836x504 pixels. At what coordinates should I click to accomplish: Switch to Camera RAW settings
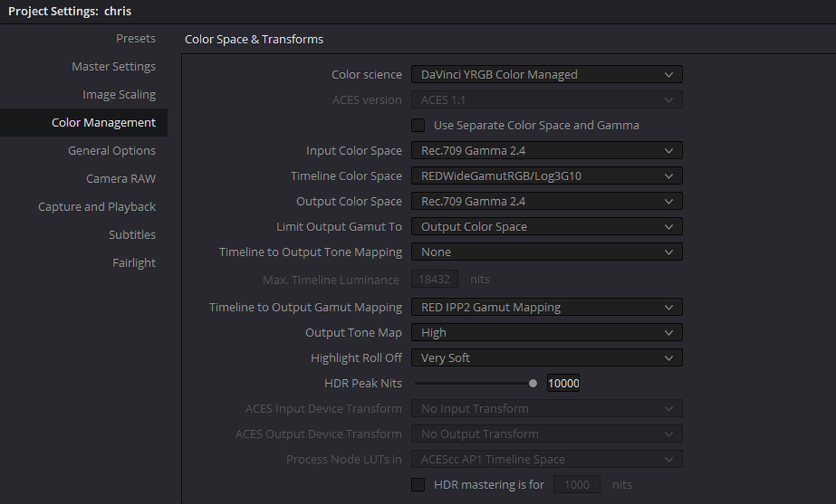pyautogui.click(x=121, y=179)
